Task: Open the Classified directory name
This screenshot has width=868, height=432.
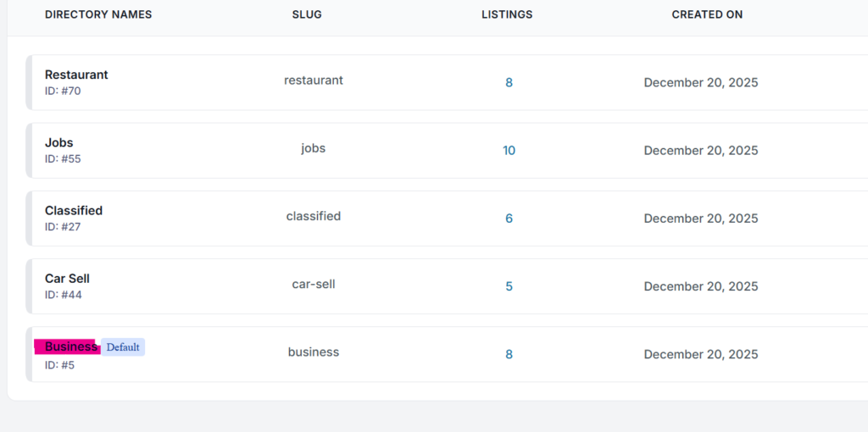Action: coord(74,210)
